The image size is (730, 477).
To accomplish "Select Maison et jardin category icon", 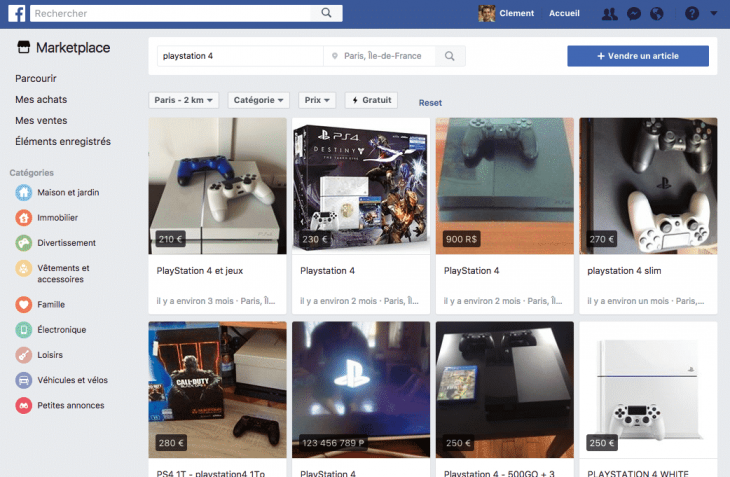I will (24, 192).
